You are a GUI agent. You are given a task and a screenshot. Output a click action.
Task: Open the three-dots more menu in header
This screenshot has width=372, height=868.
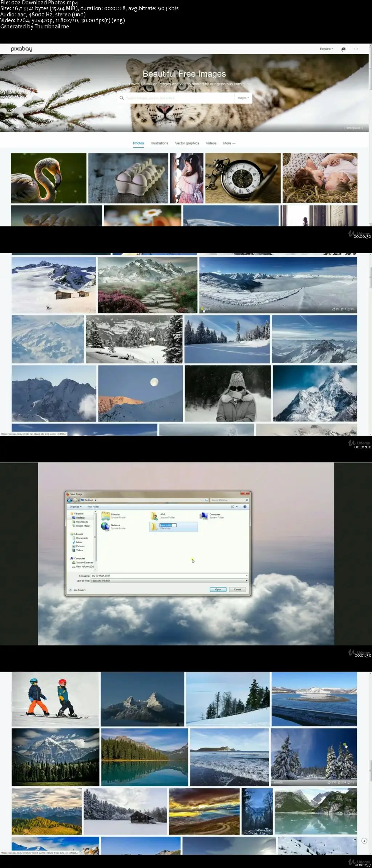(x=356, y=49)
